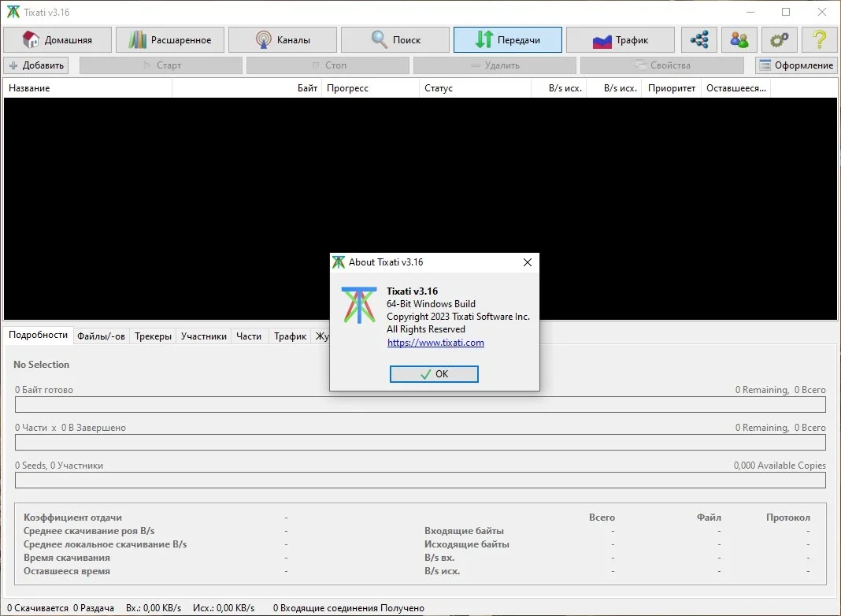Select the Передачи transfers section
841x616 pixels.
pyautogui.click(x=508, y=39)
